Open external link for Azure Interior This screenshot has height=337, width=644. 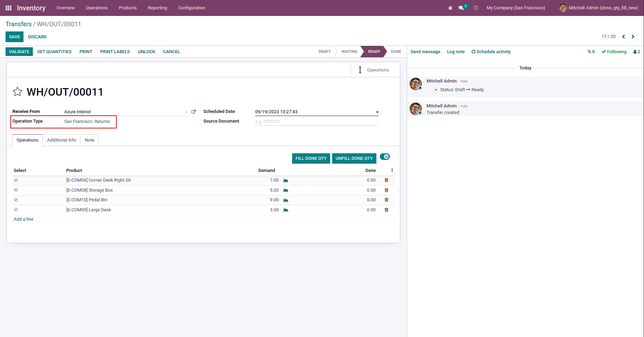(194, 112)
